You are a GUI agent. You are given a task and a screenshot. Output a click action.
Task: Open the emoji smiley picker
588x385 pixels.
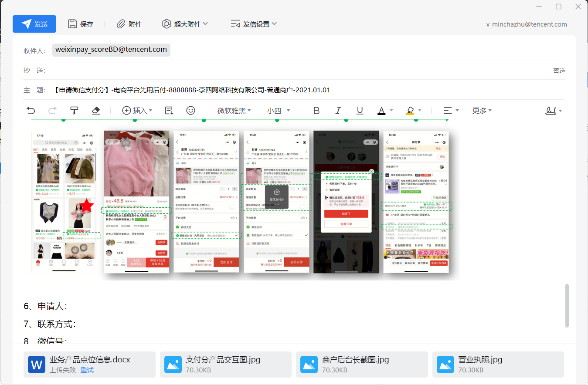[x=190, y=111]
